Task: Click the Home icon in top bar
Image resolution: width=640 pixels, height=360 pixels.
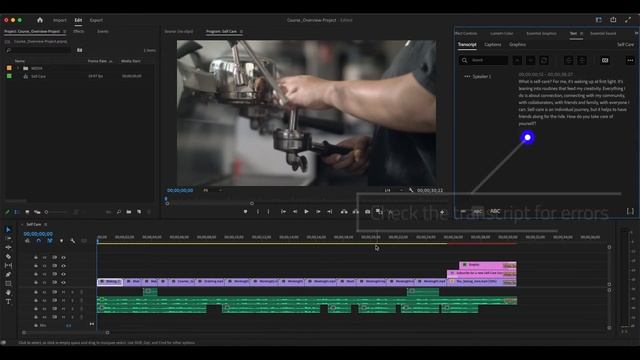Action: [40, 20]
